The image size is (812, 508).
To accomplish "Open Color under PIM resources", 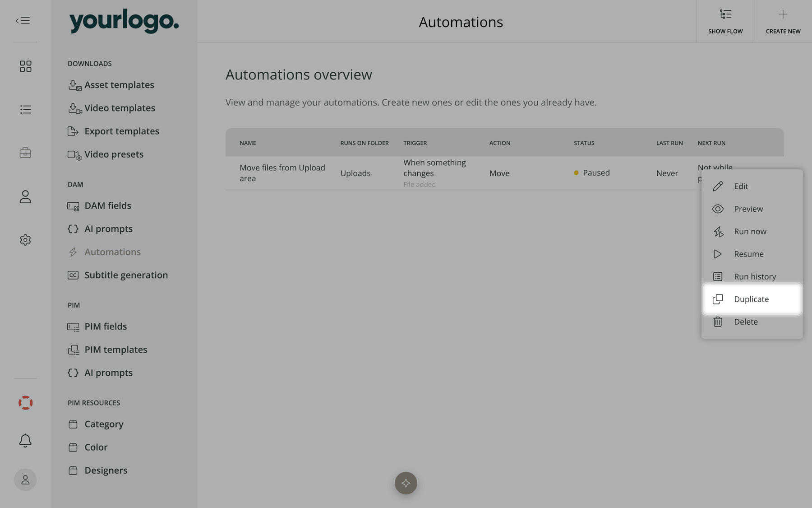I will (88, 447).
